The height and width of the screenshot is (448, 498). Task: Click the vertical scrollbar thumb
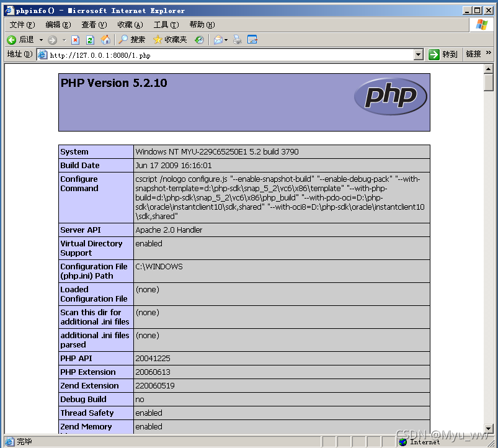click(x=488, y=83)
